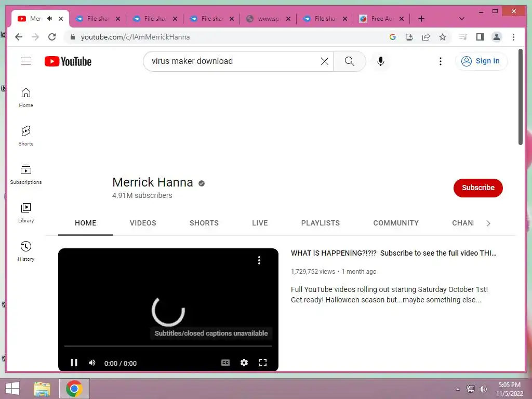
Task: Show more channel tabs with the right chevron
Action: (x=488, y=223)
